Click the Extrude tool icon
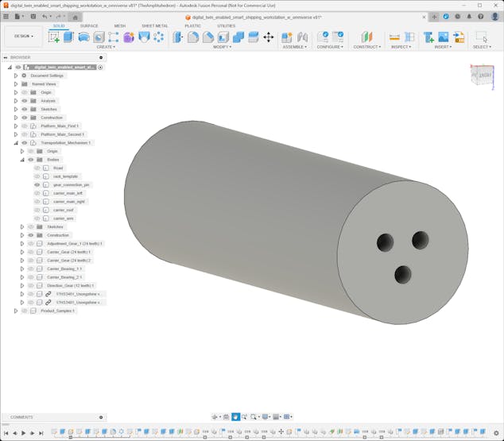The height and width of the screenshot is (441, 504). 68,37
